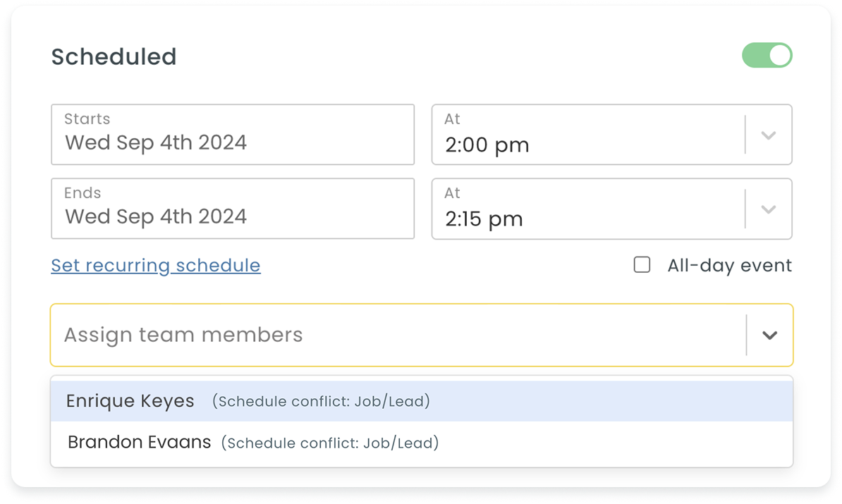The width and height of the screenshot is (842, 504).
Task: Click the 2:15 pm end time value
Action: [x=483, y=219]
